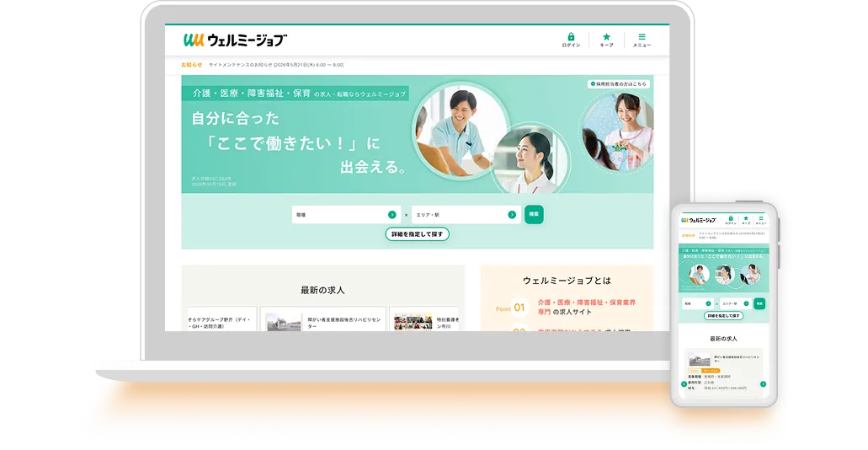Open the エリア・駅 dropdown on phone
Image resolution: width=868 pixels, height=450 pixels.
point(735,303)
